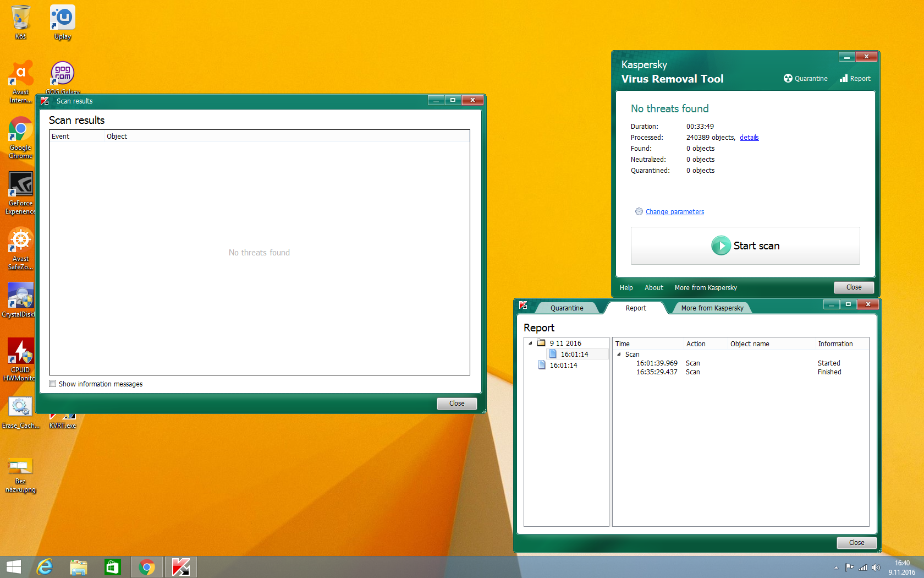
Task: Open Help in Kaspersky footer
Action: [626, 287]
